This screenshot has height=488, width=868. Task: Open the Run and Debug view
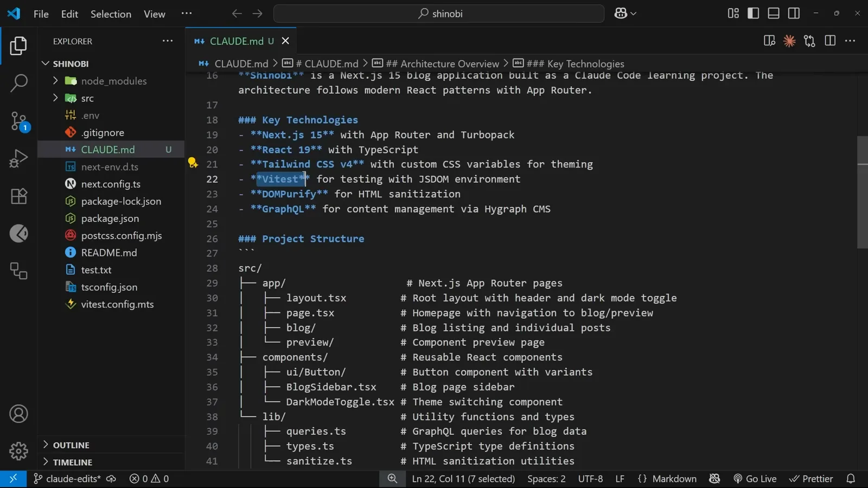18,158
